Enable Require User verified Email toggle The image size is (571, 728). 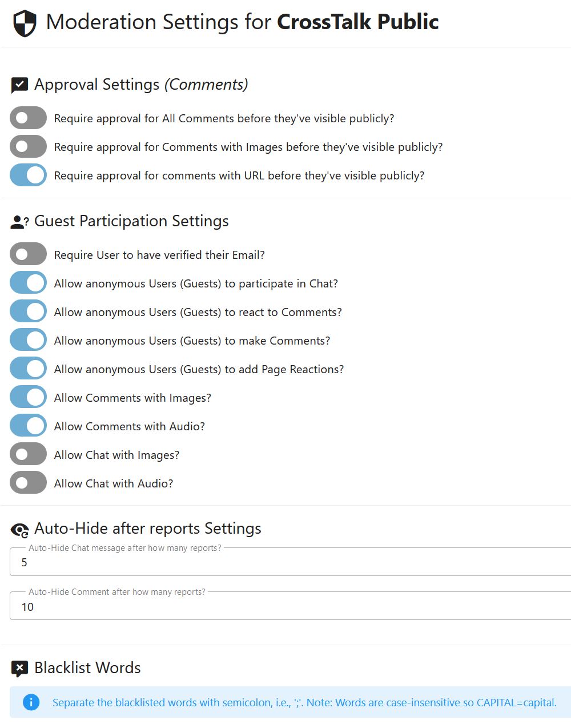28,254
